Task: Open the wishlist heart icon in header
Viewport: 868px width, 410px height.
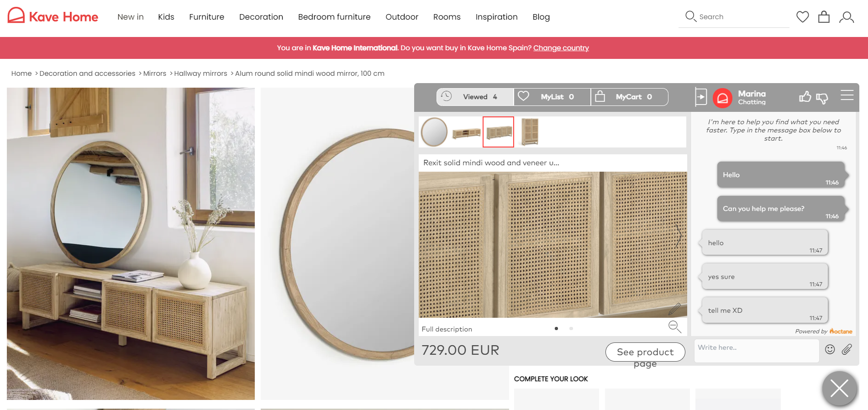Action: tap(802, 17)
